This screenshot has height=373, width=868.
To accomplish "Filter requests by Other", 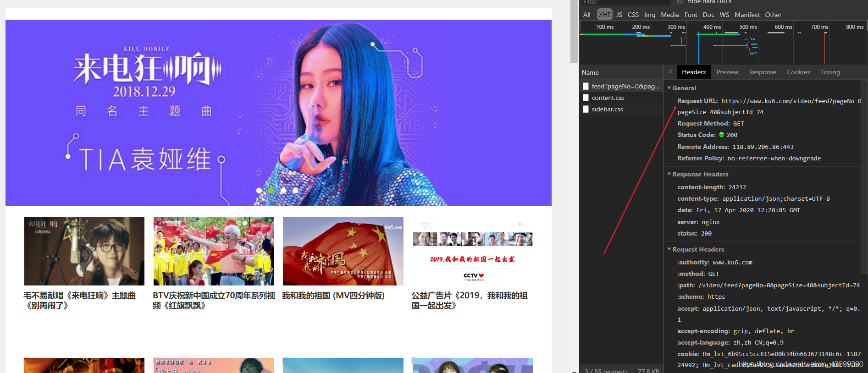I will tap(773, 15).
